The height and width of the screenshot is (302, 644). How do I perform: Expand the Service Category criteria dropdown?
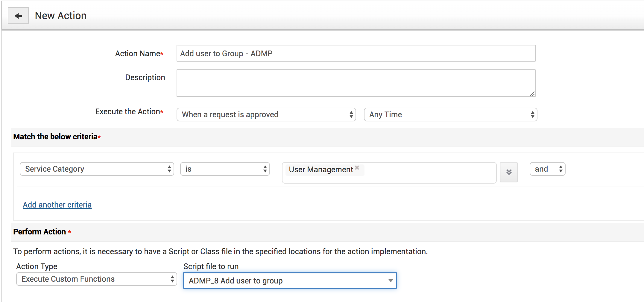click(97, 169)
